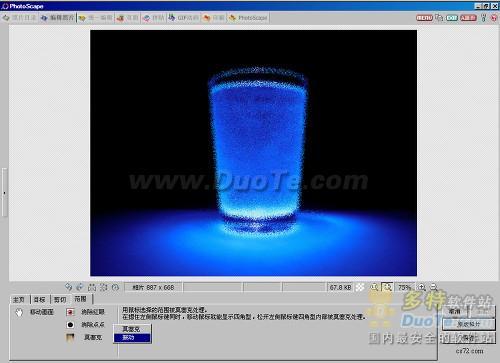Toggle the checkerboard background icon
500x363 pixels.
360,287
